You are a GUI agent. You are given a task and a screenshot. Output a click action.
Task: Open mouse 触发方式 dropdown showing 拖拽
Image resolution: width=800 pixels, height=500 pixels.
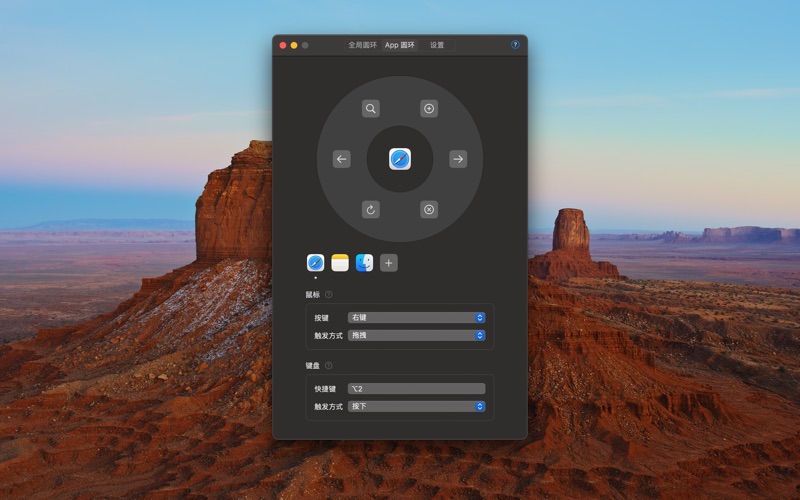pos(416,336)
